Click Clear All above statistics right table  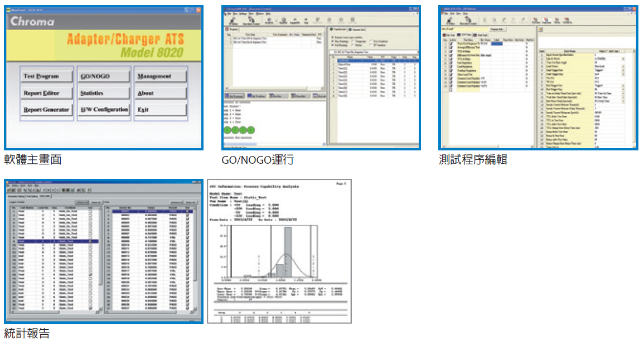click(191, 203)
